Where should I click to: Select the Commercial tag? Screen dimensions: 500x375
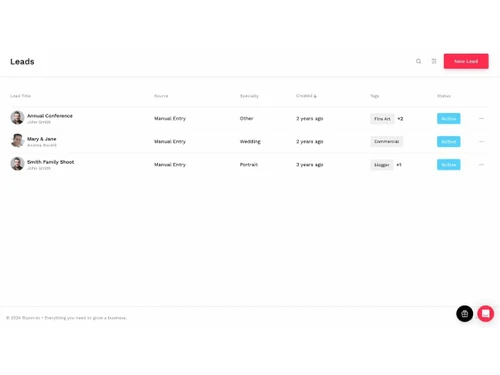[x=387, y=142]
